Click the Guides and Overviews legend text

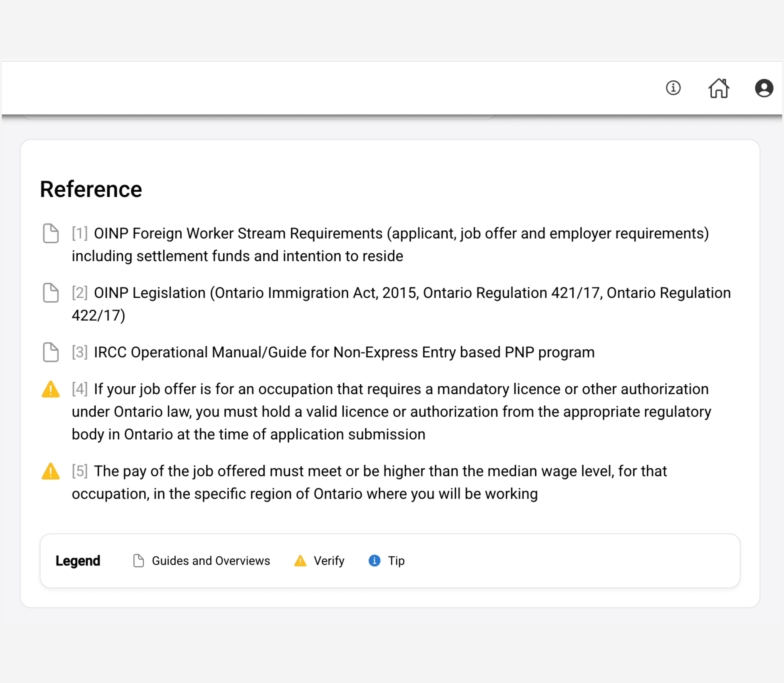pos(211,561)
